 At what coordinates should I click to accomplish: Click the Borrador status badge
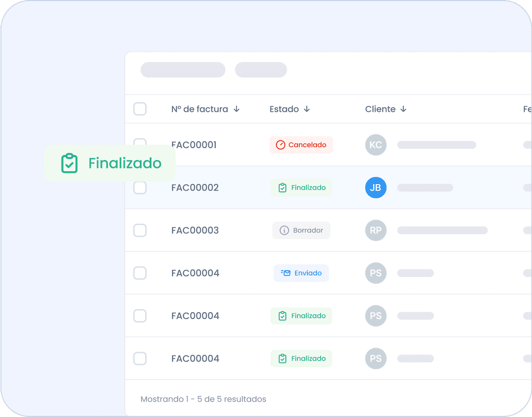[x=301, y=230]
